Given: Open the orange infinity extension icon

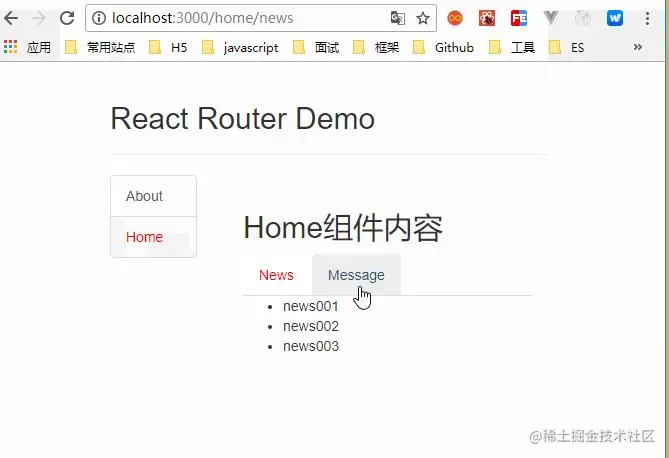Looking at the screenshot, I should click(455, 18).
